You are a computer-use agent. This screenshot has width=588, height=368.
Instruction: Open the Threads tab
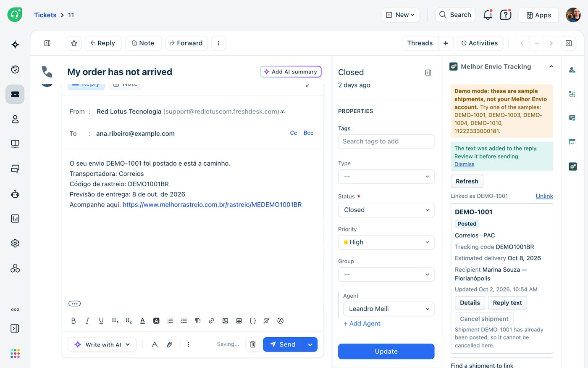click(x=420, y=43)
